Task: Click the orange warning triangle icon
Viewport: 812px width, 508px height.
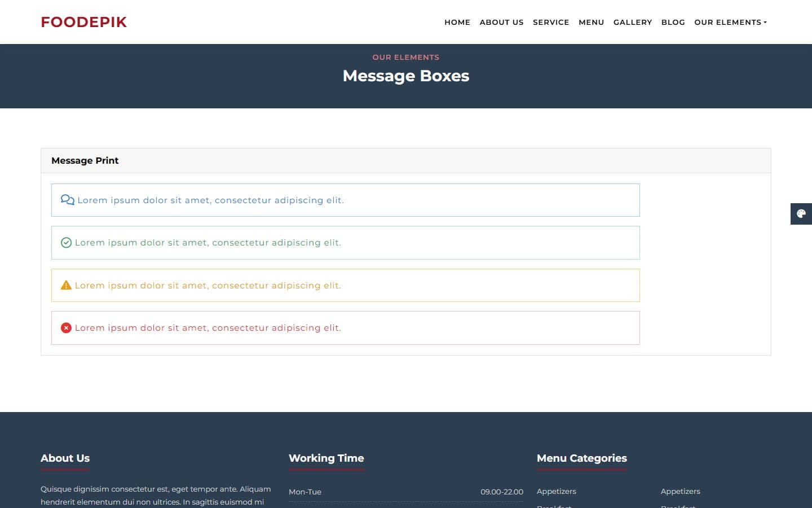Action: pyautogui.click(x=66, y=285)
